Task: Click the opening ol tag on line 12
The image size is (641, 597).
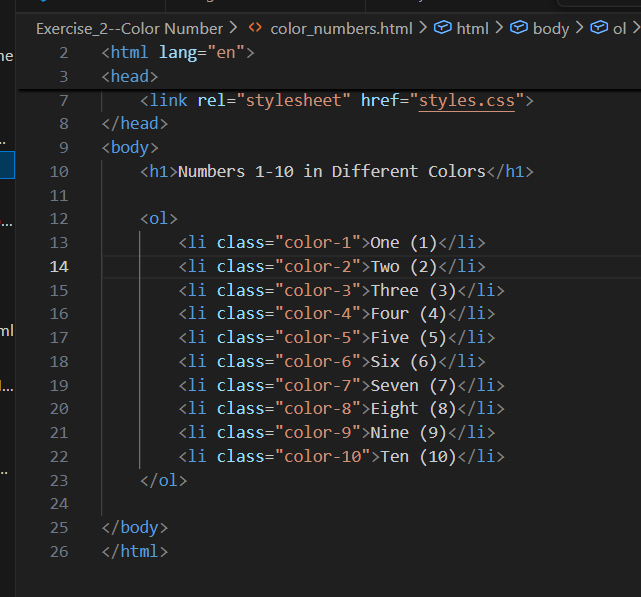Action: click(159, 218)
